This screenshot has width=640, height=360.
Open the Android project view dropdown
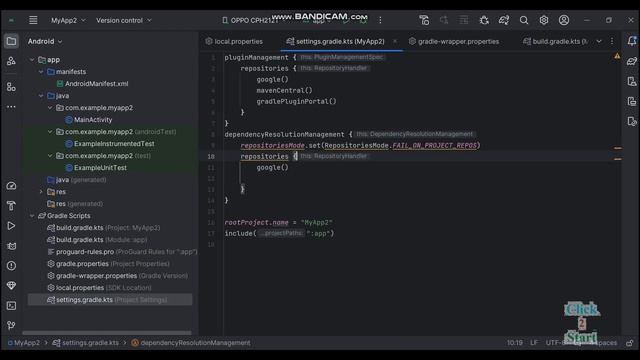click(x=45, y=41)
